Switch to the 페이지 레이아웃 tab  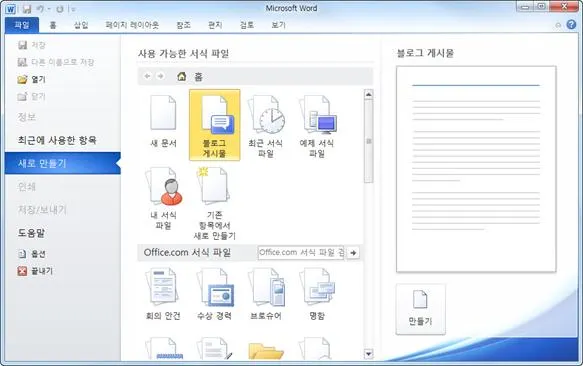(x=132, y=25)
